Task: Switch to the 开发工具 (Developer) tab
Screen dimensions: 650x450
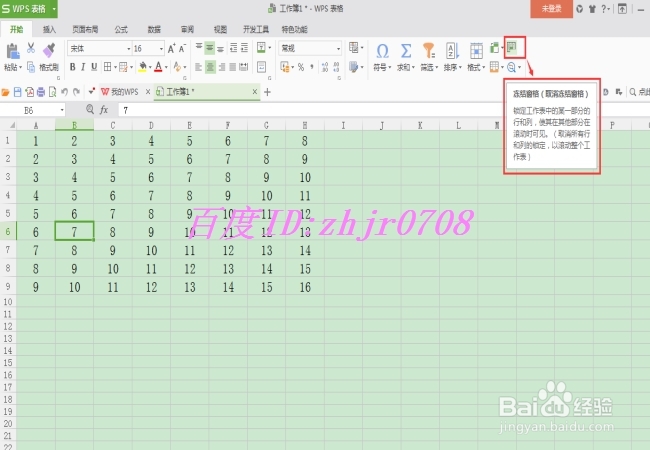Action: coord(256,29)
